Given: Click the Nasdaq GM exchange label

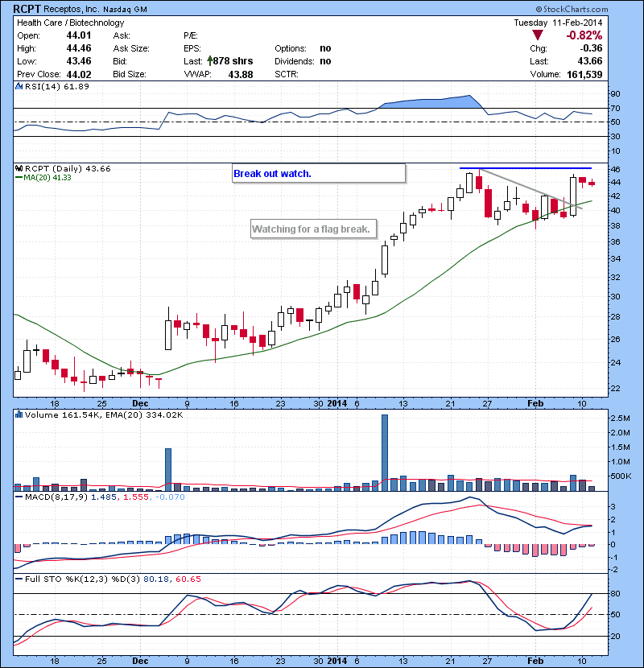Looking at the screenshot, I should (125, 10).
